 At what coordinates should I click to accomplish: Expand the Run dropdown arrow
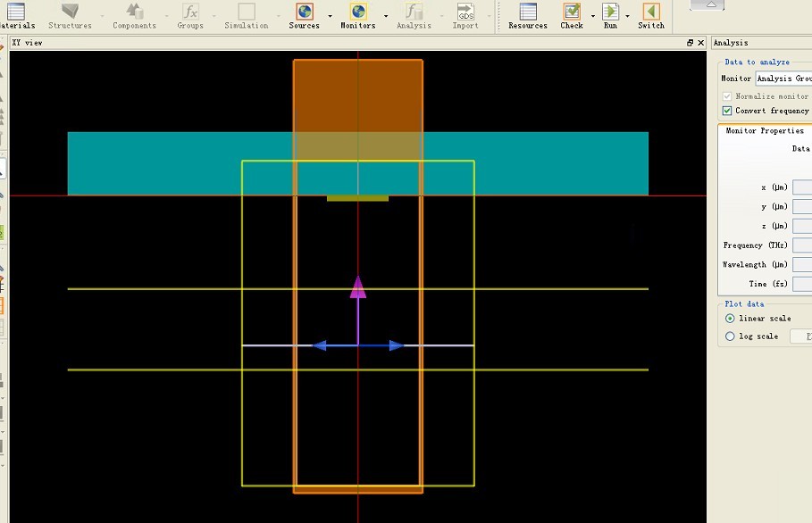click(627, 16)
